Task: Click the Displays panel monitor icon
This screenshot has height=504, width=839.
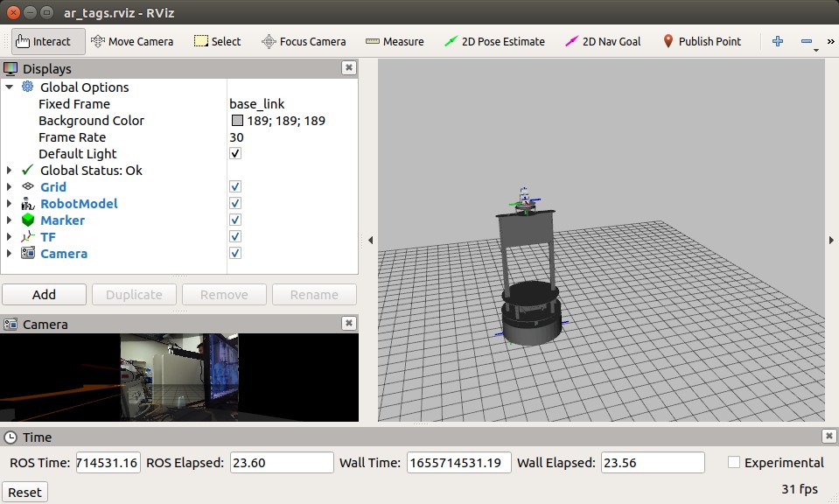Action: tap(10, 68)
